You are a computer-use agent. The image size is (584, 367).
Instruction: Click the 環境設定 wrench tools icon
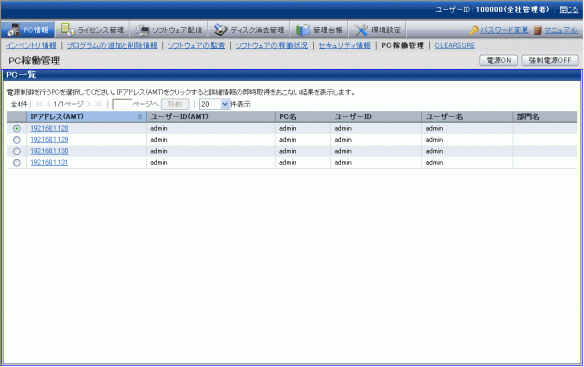(x=361, y=30)
